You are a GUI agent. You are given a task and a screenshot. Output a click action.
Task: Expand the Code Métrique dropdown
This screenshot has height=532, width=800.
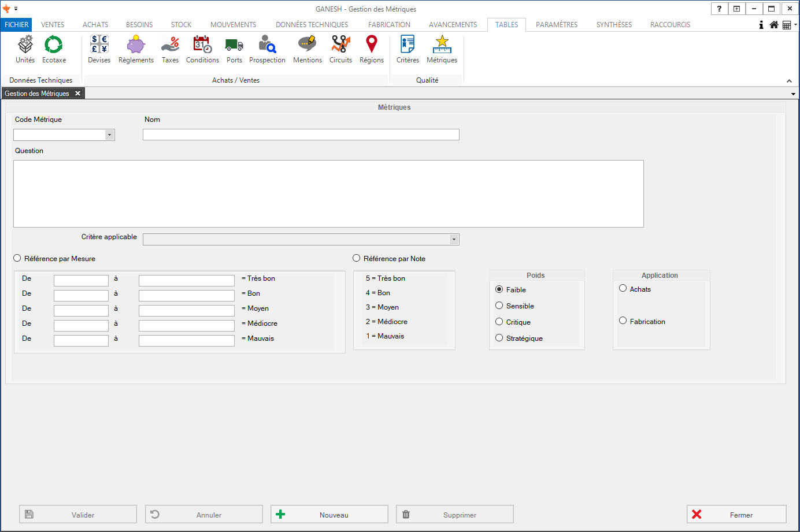coord(109,135)
